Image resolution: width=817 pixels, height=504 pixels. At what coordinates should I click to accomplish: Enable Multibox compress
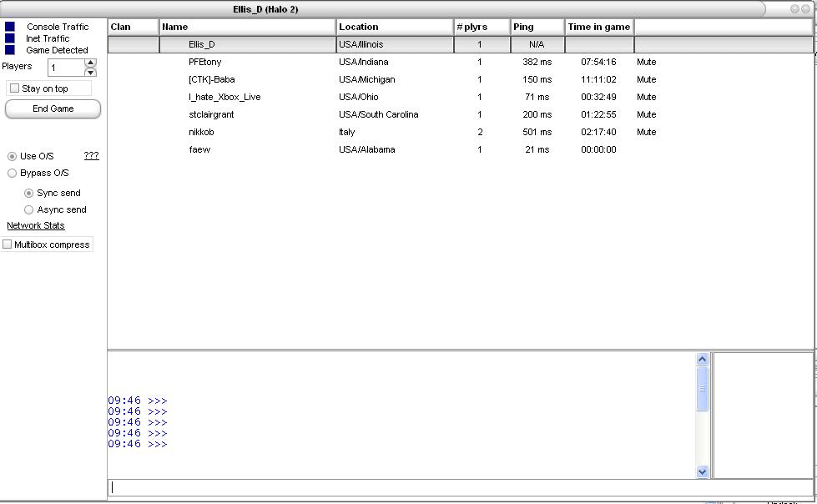pos(8,244)
